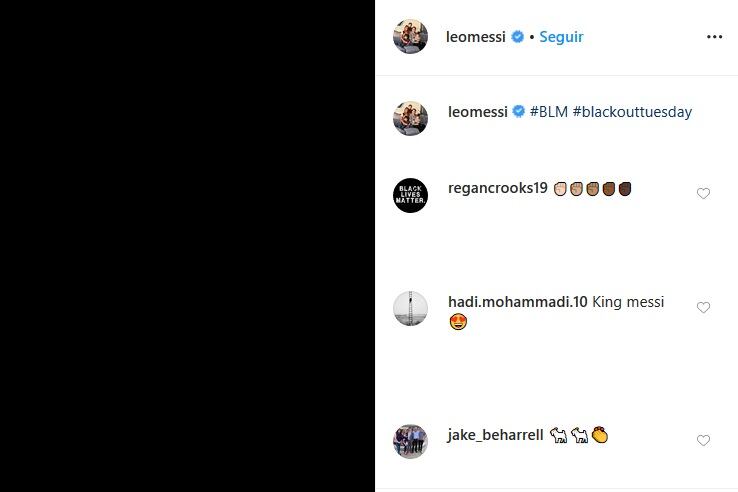Click the leomessi username in the header
This screenshot has height=492, width=738.
(x=477, y=37)
